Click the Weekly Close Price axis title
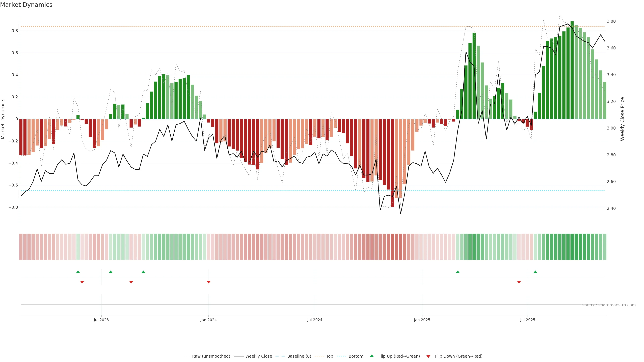644x362 pixels. pos(622,119)
